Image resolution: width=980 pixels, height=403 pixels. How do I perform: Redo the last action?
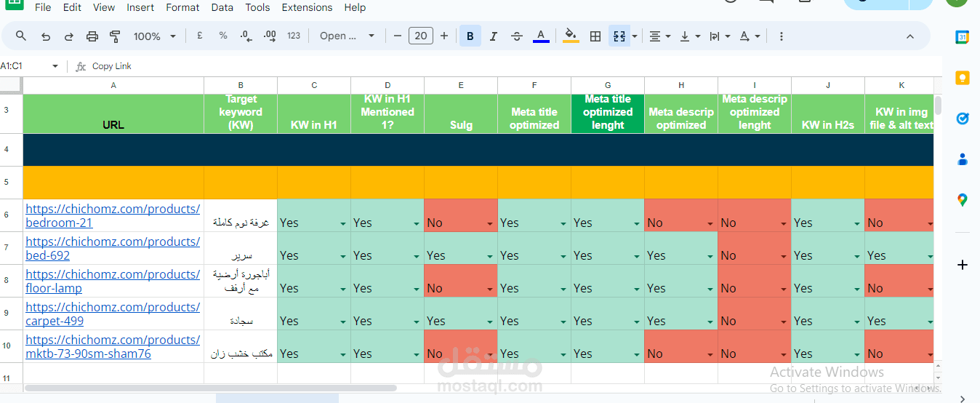point(69,36)
